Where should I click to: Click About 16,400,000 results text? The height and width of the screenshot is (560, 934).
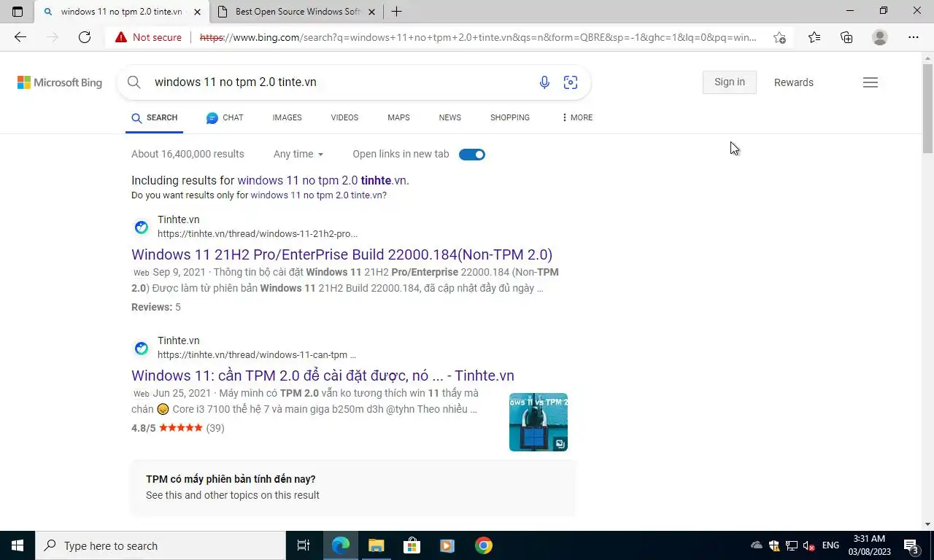click(x=188, y=154)
